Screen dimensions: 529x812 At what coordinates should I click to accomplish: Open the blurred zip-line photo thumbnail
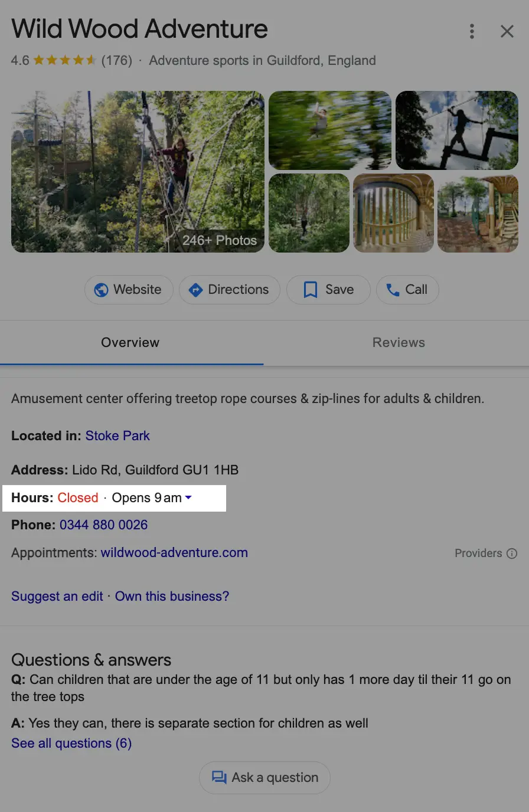329,130
